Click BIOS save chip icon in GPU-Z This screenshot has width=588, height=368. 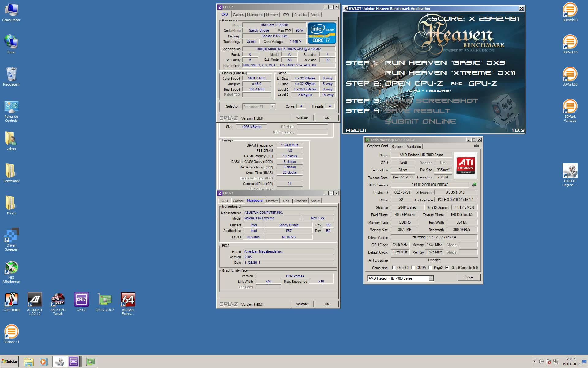474,185
